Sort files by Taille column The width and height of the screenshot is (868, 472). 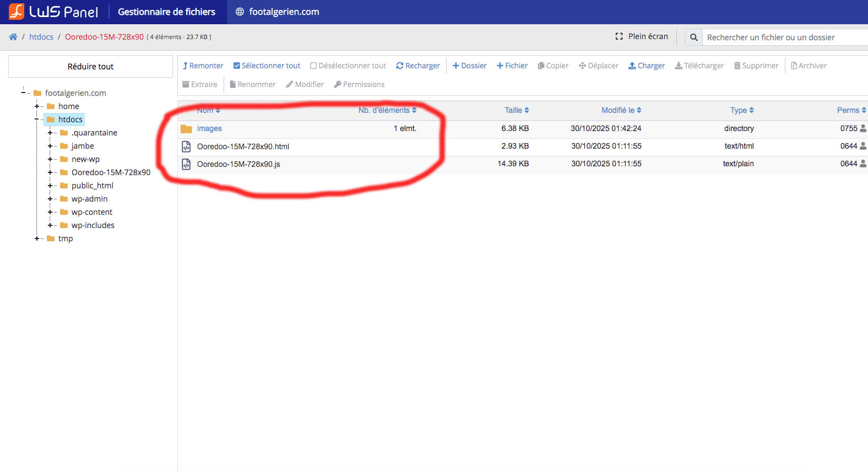(x=517, y=110)
